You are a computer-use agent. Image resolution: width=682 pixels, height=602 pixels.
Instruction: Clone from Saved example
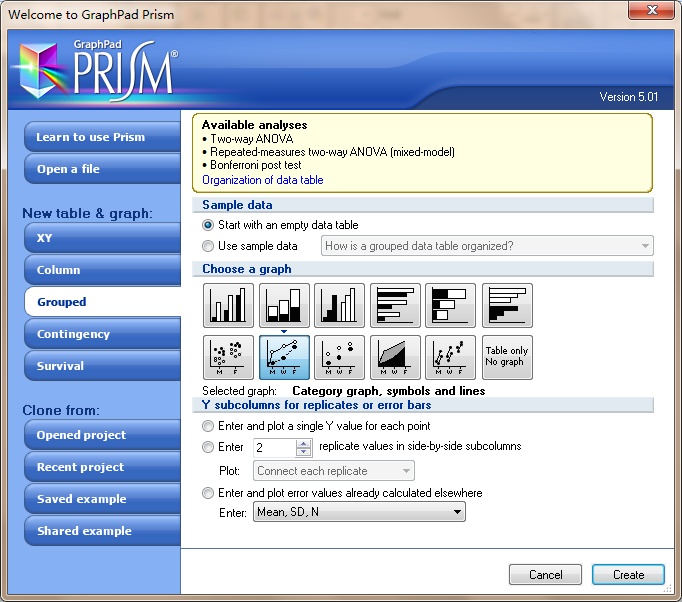coord(103,499)
